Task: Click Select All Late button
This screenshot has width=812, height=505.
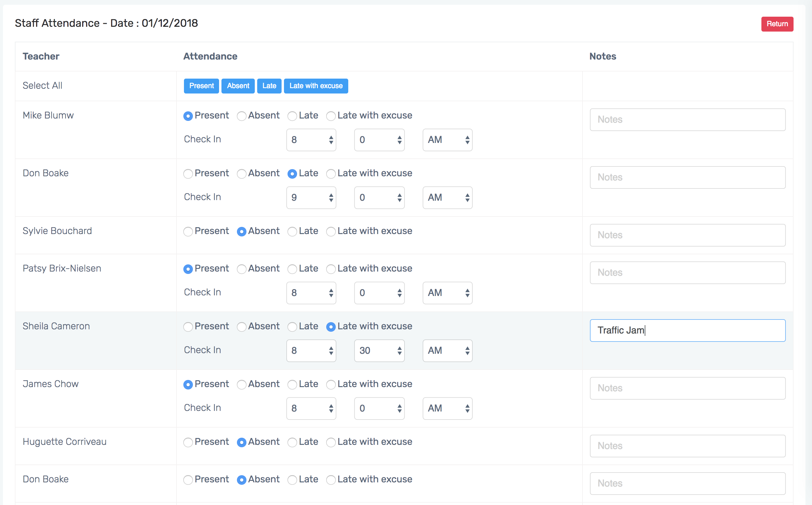Action: [269, 86]
